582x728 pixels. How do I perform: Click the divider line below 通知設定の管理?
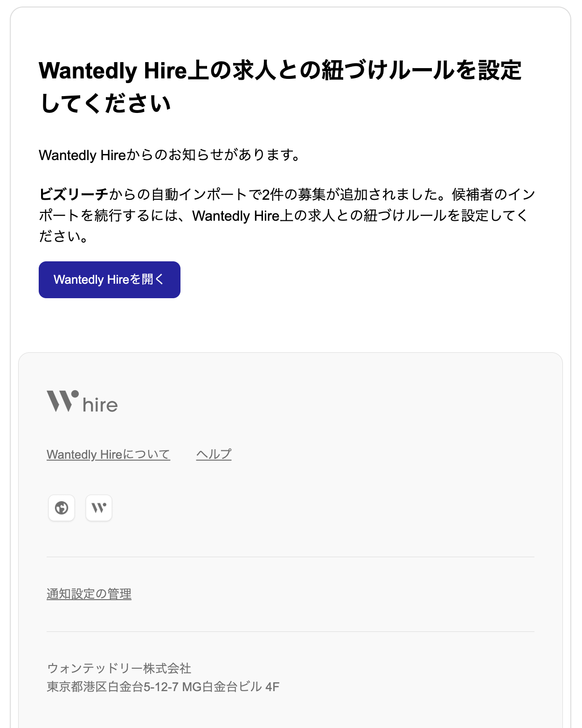coord(291,631)
